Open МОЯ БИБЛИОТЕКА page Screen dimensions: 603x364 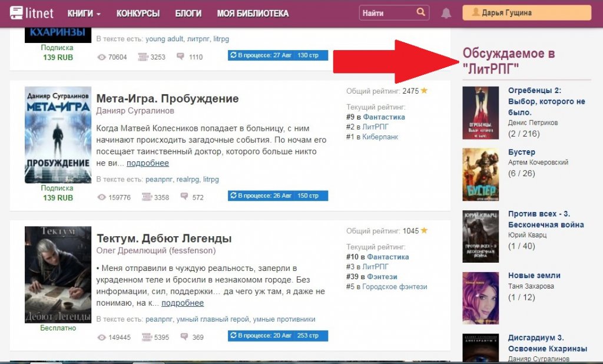[x=253, y=14]
